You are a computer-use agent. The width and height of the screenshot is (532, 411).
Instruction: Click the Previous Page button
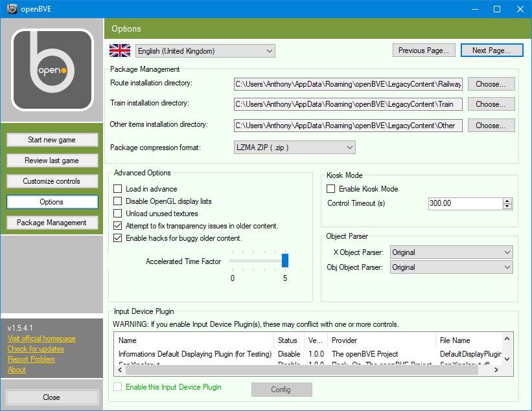pyautogui.click(x=424, y=50)
